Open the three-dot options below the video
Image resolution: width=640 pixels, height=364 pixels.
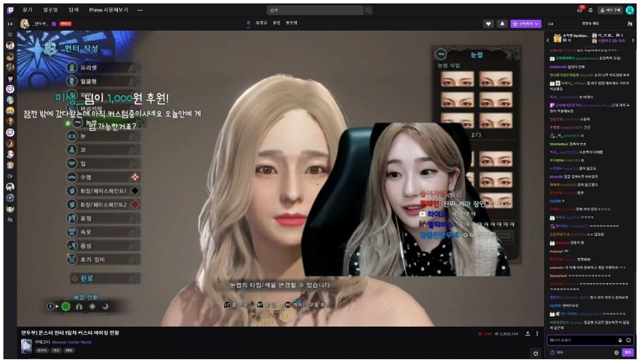(x=537, y=334)
